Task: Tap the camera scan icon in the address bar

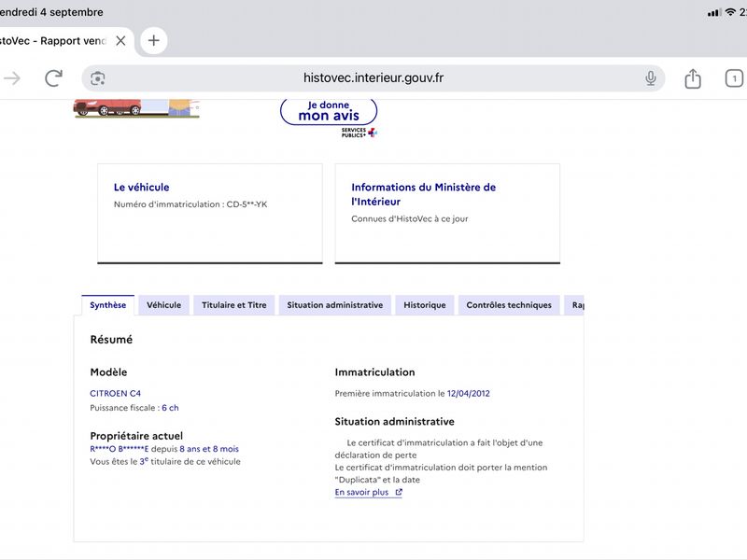Action: pos(98,78)
